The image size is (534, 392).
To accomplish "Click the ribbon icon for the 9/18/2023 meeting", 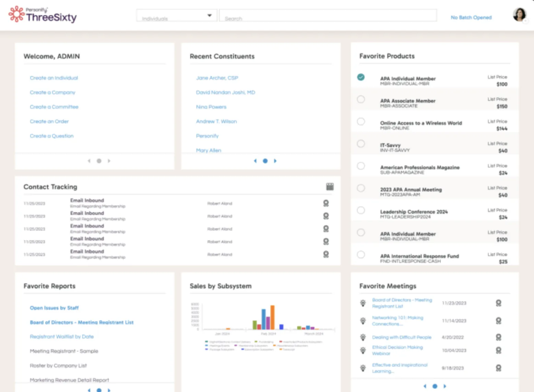I will (x=499, y=368).
